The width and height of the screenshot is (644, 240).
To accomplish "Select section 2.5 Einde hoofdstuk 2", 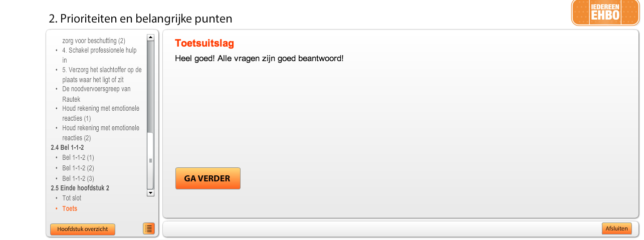I will click(80, 188).
